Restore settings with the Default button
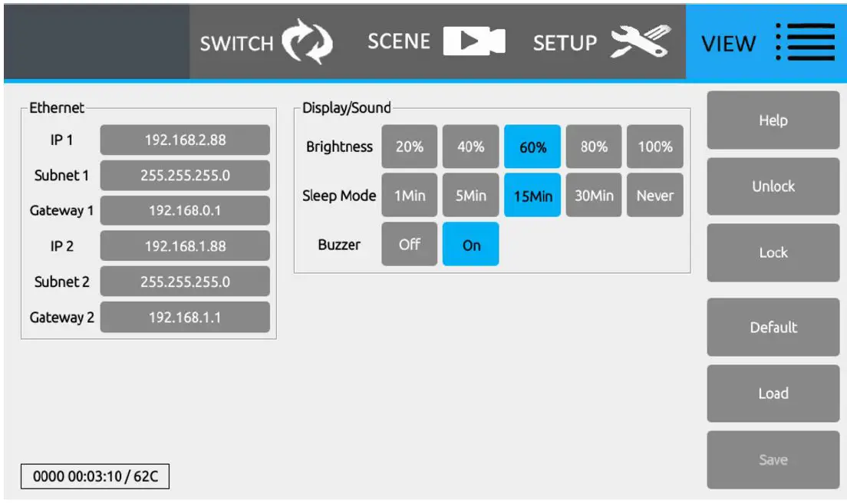This screenshot has height=504, width=847. pyautogui.click(x=773, y=327)
